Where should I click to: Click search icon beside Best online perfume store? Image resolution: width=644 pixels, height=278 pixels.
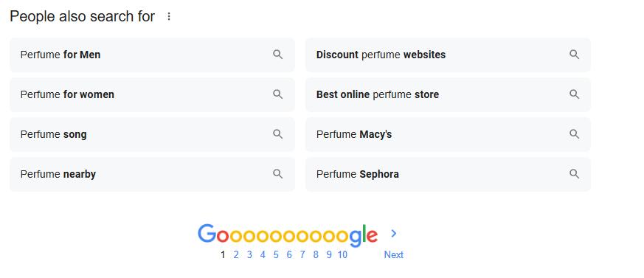point(574,94)
